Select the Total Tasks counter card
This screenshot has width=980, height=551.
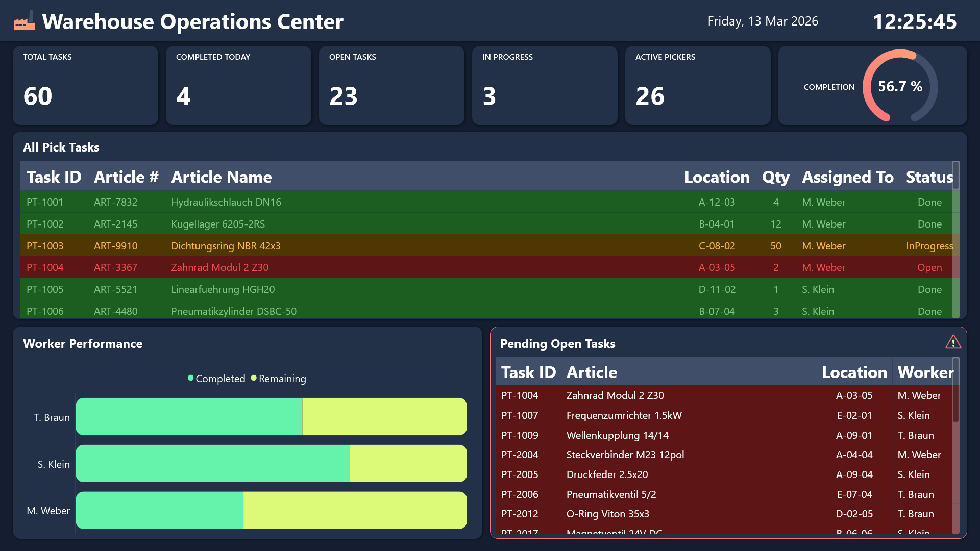point(85,85)
